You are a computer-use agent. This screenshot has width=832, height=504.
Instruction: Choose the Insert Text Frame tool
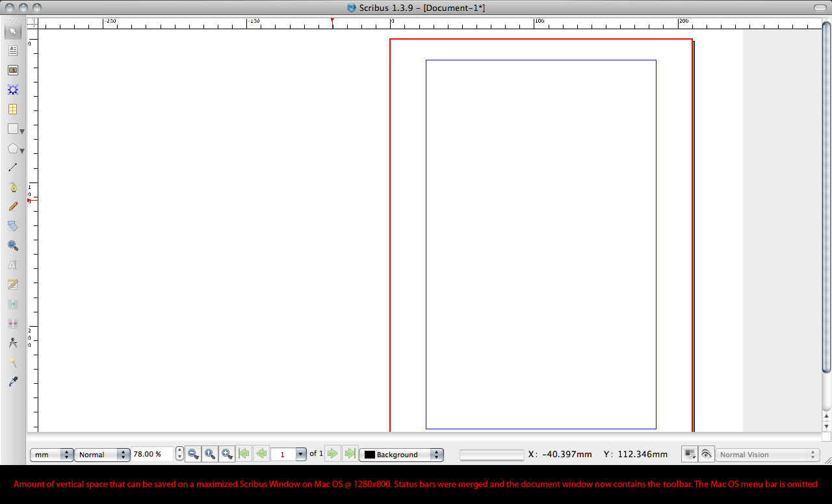[x=13, y=51]
